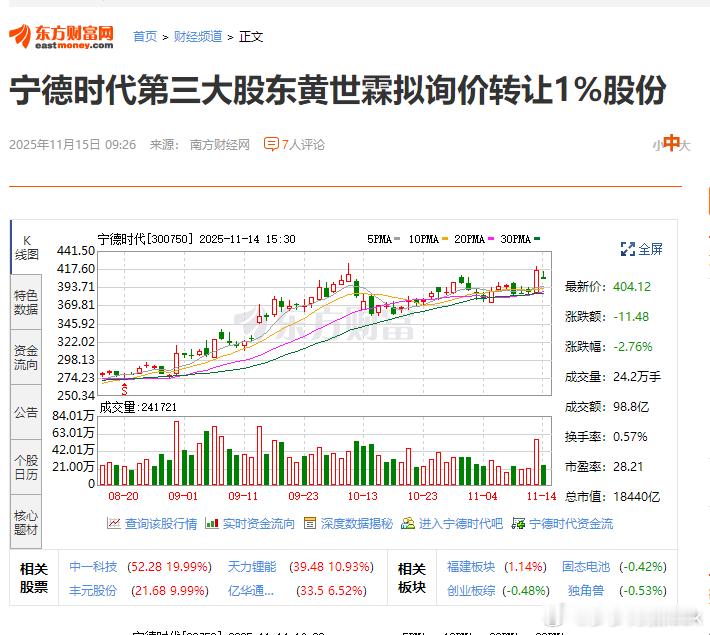Screen dimensions: 710x635
Task: Open the 个股日历 tab
Action: (26, 467)
